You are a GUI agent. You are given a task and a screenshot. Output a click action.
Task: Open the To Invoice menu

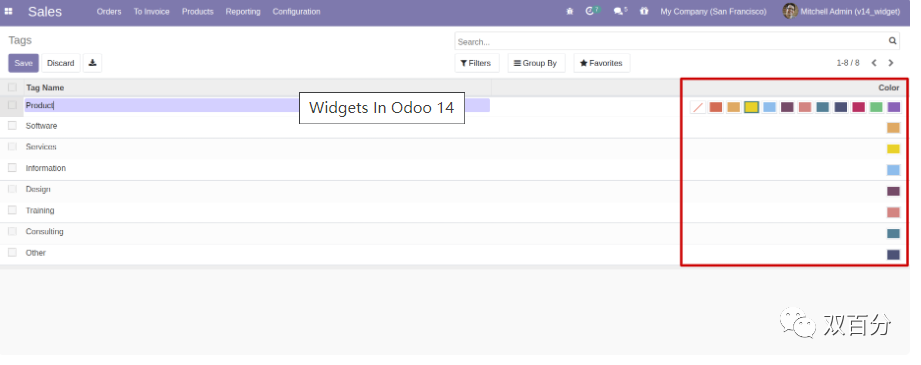click(152, 11)
